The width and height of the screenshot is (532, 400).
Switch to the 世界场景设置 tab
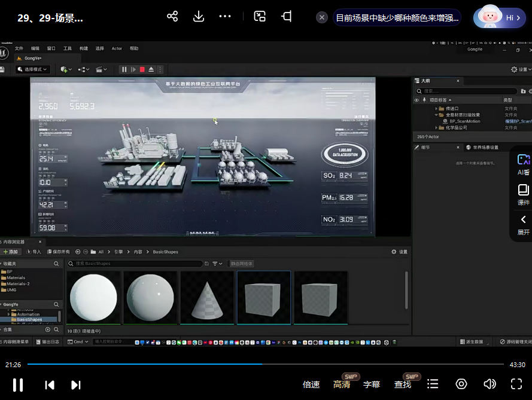[484, 147]
